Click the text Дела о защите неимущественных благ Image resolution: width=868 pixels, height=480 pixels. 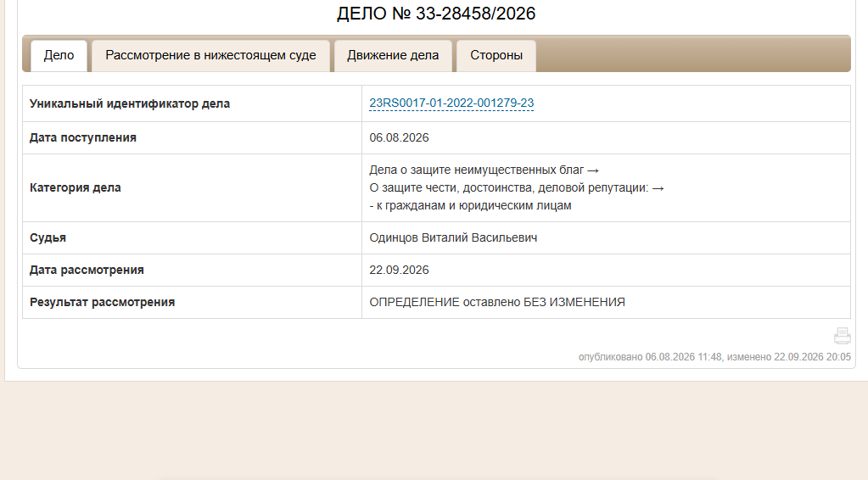click(x=477, y=170)
